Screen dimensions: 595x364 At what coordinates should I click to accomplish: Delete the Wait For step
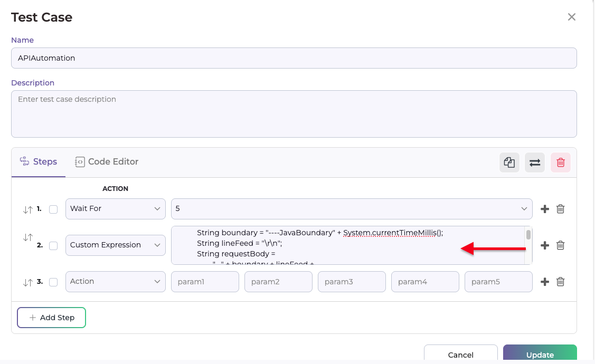[x=561, y=209]
